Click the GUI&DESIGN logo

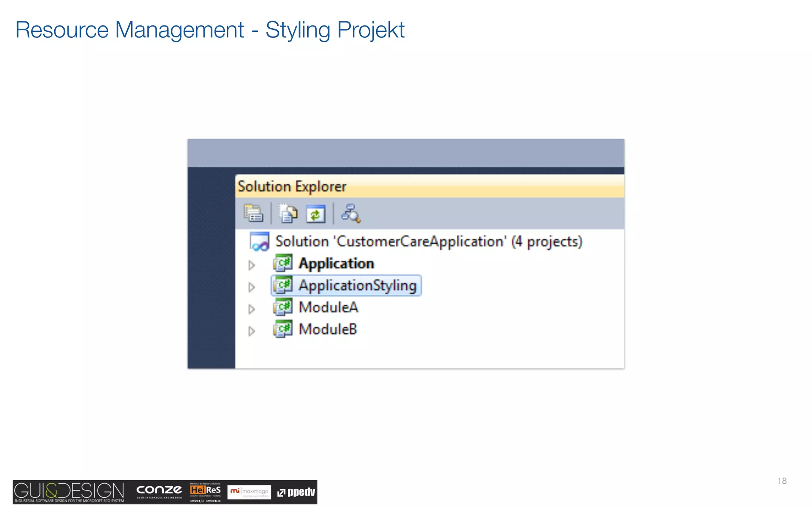pos(69,492)
